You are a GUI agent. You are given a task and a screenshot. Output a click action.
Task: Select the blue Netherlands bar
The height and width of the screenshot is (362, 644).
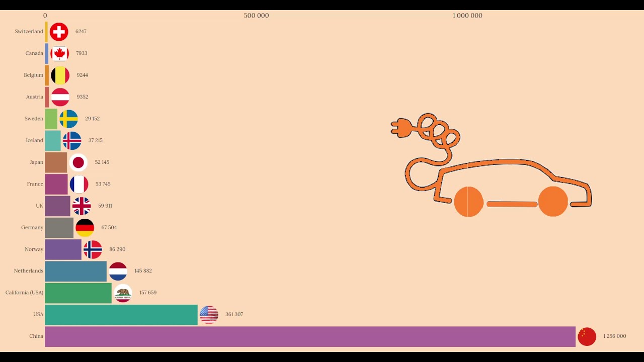(x=75, y=271)
